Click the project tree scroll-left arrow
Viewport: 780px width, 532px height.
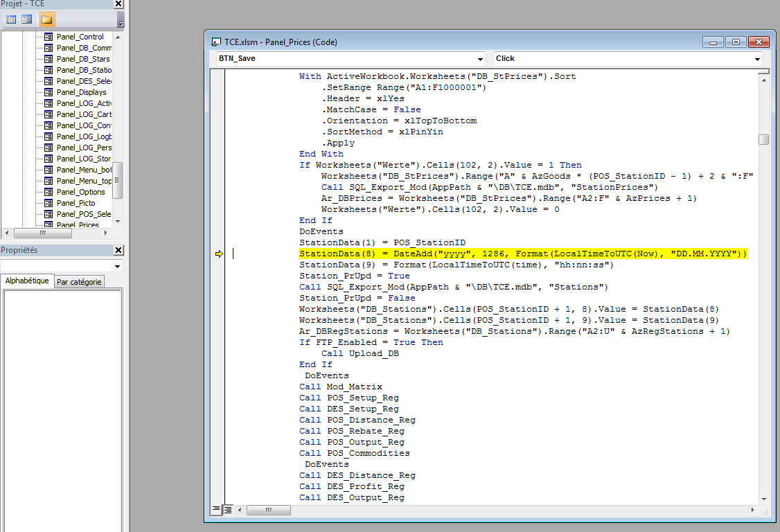click(x=6, y=233)
